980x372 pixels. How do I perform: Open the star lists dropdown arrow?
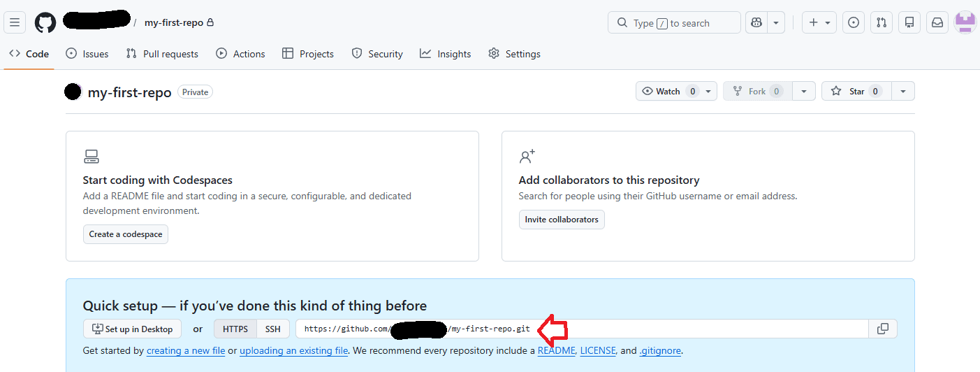(903, 91)
